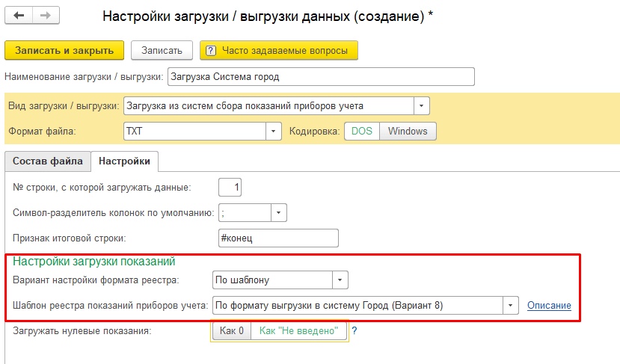Set zero readings to "Как Не введено"
The height and width of the screenshot is (364, 620).
pos(298,331)
